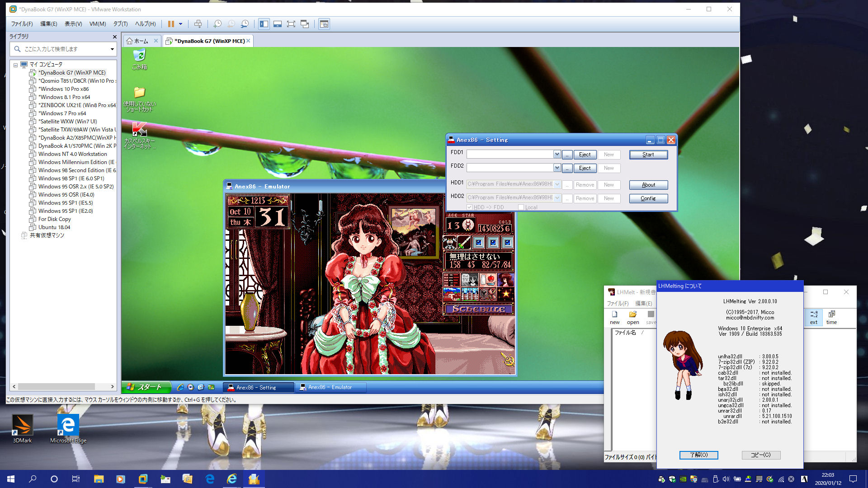Toggle the thumbnail bar icon in the toolbar
The height and width of the screenshot is (488, 868).
pyautogui.click(x=278, y=24)
